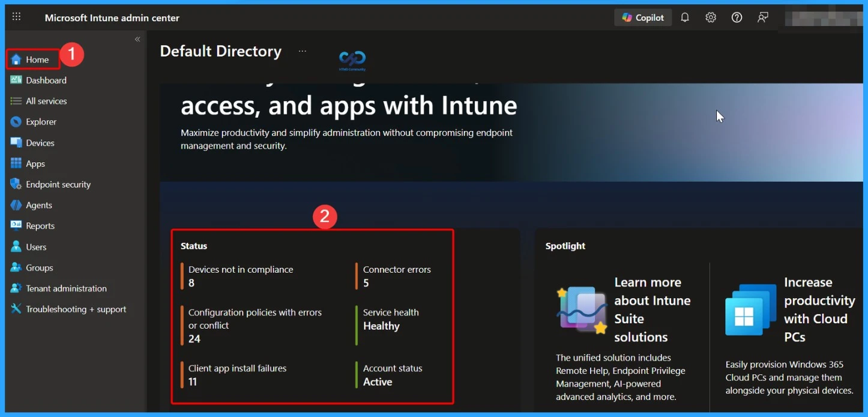Open the Feedback icon in header
Screen dimensions: 868x417
point(763,17)
